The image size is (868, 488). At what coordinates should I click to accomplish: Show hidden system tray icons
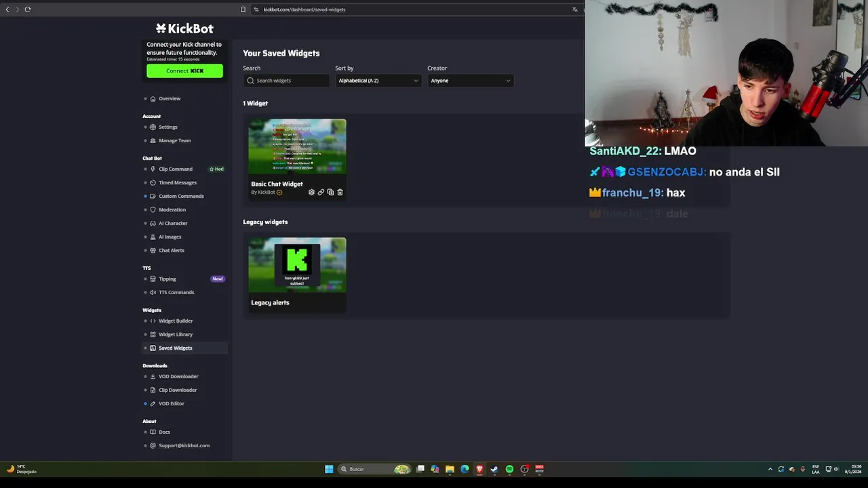pyautogui.click(x=770, y=469)
